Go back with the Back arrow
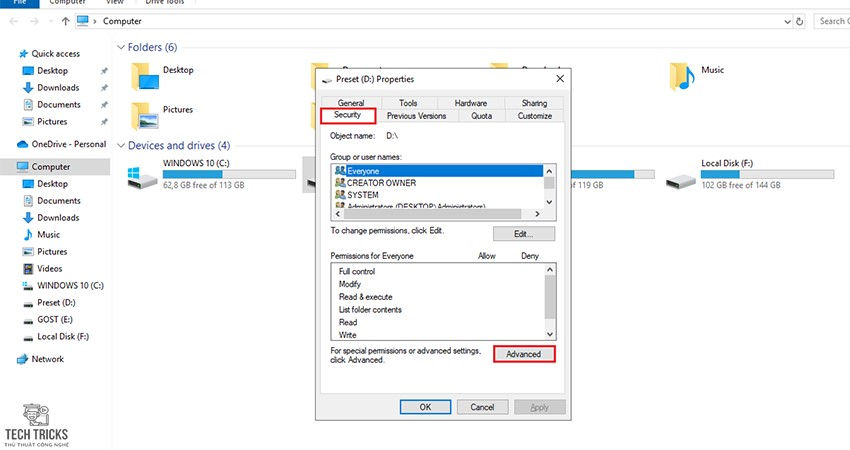The height and width of the screenshot is (450, 850). pos(14,21)
